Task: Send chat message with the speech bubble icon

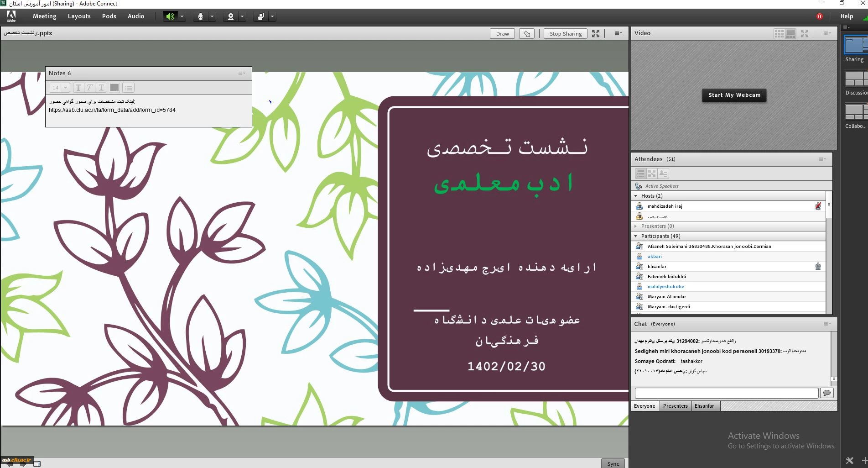Action: pyautogui.click(x=826, y=393)
